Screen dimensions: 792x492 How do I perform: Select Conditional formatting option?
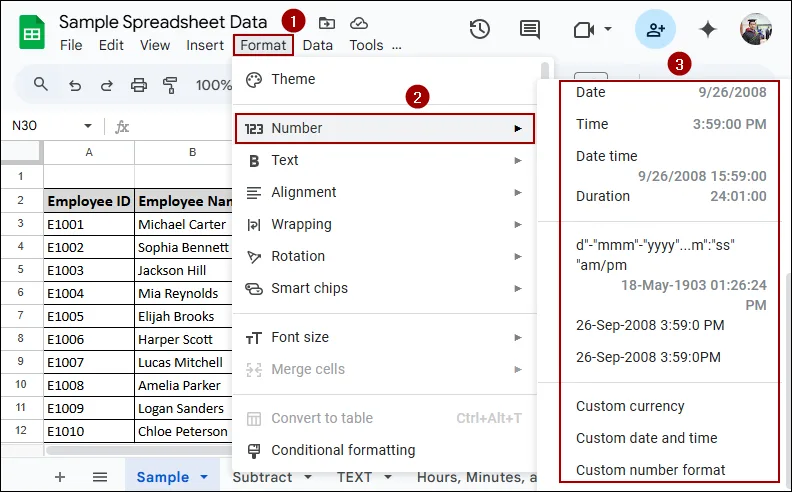[385, 450]
